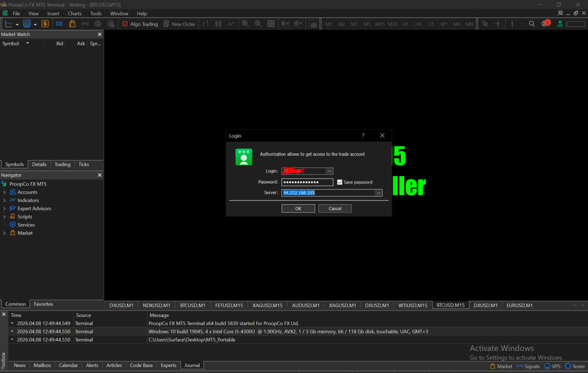Click the Password input field

tap(307, 182)
